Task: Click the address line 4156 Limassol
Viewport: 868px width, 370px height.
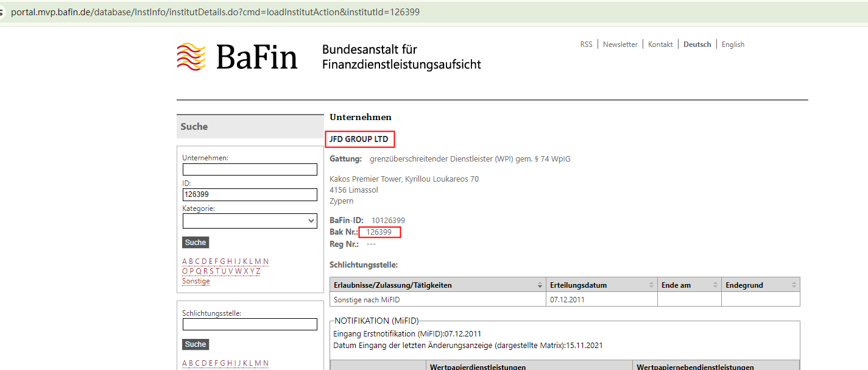Action: pos(353,190)
